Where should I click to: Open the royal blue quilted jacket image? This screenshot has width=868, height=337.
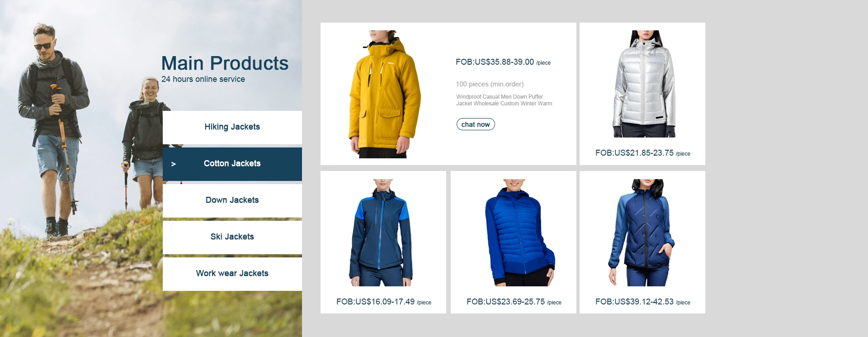[519, 233]
